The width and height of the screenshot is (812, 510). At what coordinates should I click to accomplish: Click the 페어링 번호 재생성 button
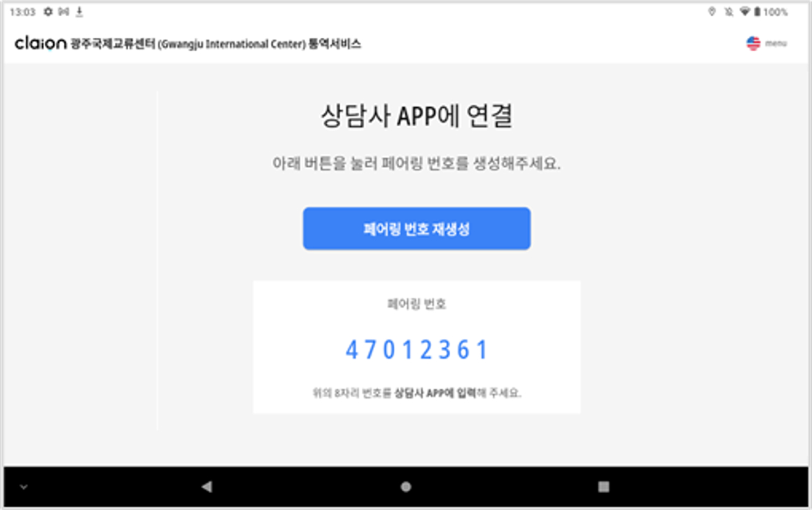click(416, 228)
